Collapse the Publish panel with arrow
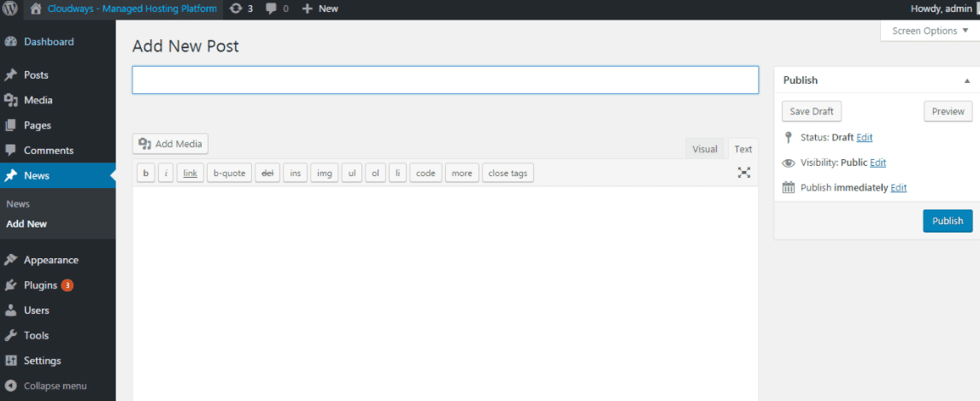The image size is (980, 401). point(967,80)
